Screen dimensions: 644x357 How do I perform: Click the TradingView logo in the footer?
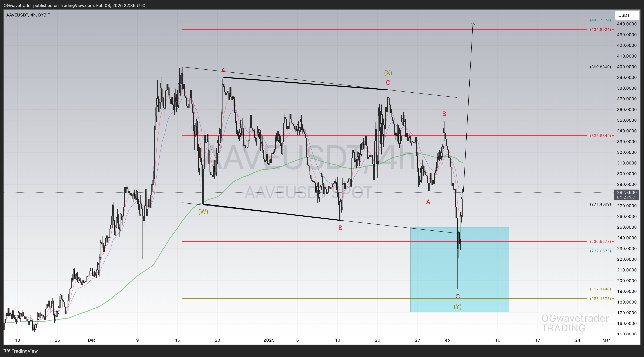[21, 351]
